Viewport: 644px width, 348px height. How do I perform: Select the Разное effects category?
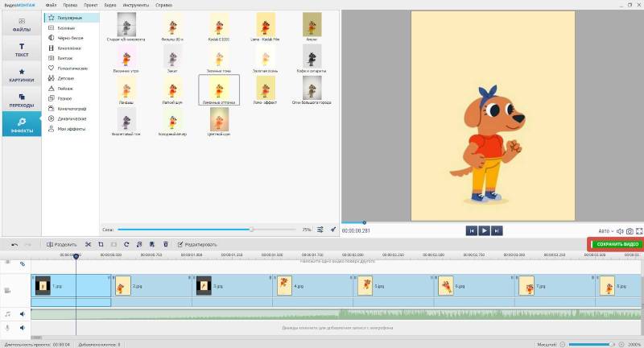pyautogui.click(x=72, y=98)
